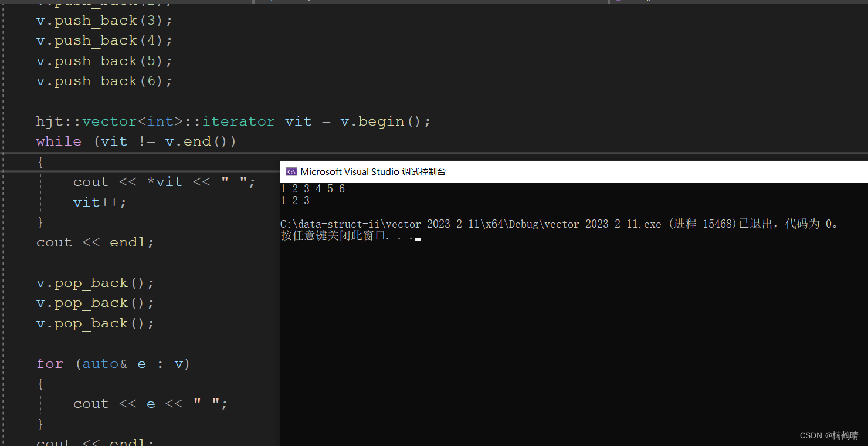Viewport: 868px width, 446px height.
Task: Click the vector_2023_2_11.exe path line in the console
Action: (x=560, y=224)
